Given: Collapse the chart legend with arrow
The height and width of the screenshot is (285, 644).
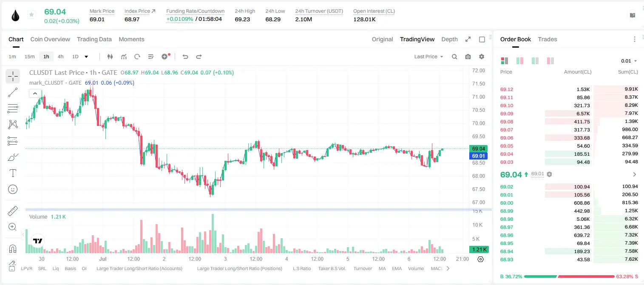Looking at the screenshot, I should [x=35, y=93].
